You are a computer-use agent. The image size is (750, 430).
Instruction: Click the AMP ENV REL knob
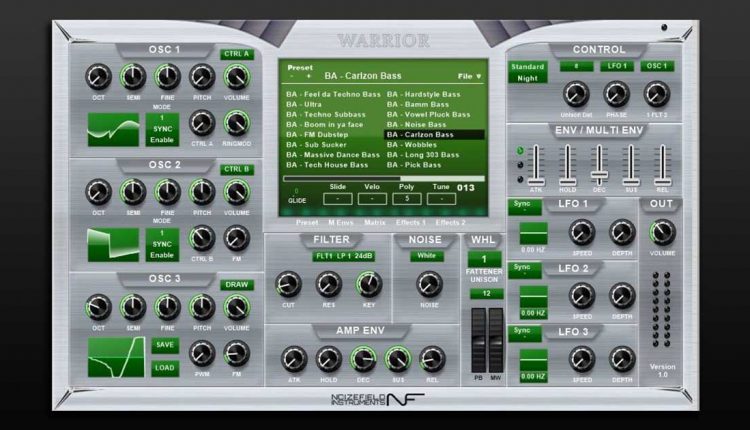click(432, 359)
